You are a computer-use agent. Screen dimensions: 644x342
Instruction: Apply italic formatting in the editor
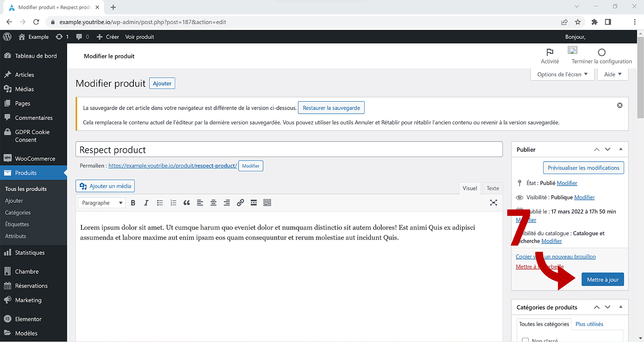[x=146, y=203]
